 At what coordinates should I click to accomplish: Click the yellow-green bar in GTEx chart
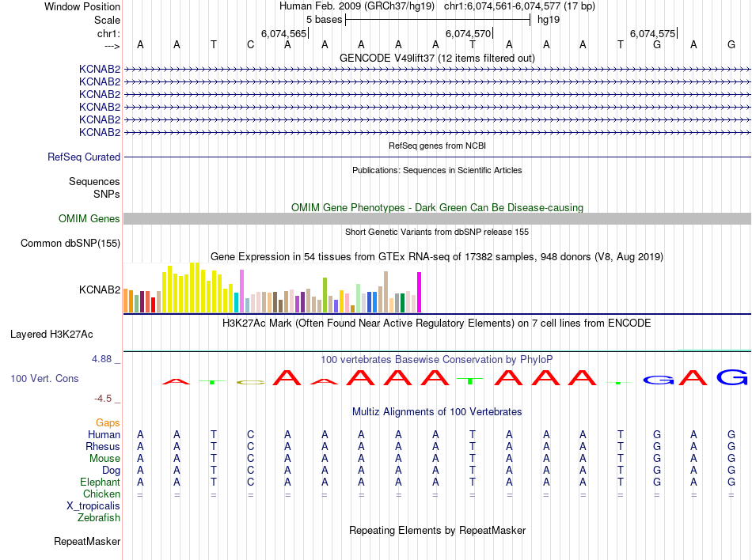pyautogui.click(x=325, y=295)
